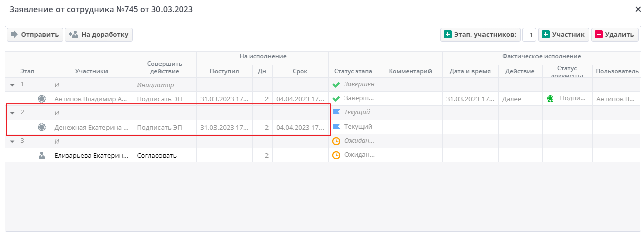
Task: Collapse stage 3 row
Action: [x=12, y=141]
